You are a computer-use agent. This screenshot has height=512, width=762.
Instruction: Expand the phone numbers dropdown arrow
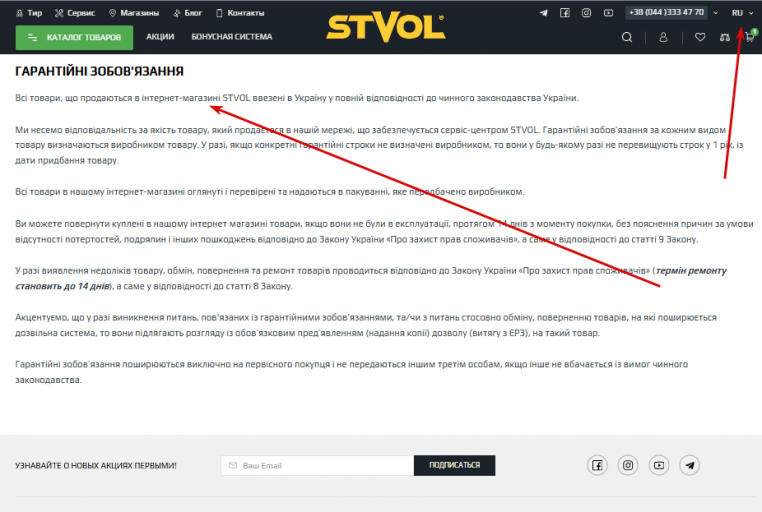tap(716, 13)
